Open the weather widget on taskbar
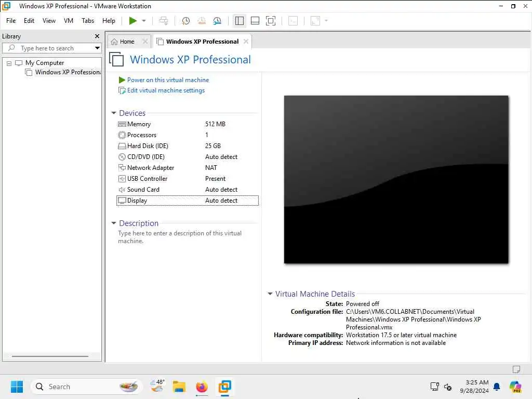This screenshot has width=532, height=399. coord(157,387)
